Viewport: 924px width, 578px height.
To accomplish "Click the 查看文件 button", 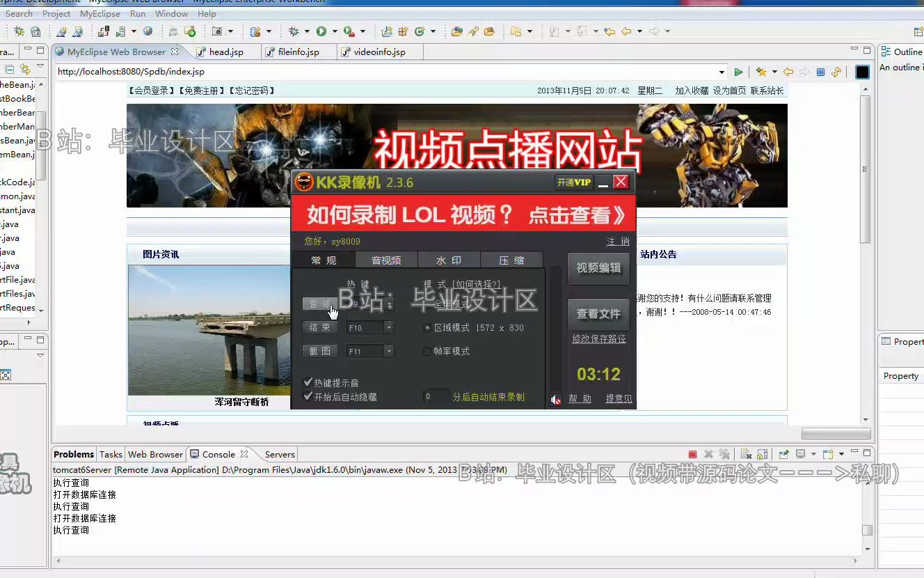I will coord(598,314).
